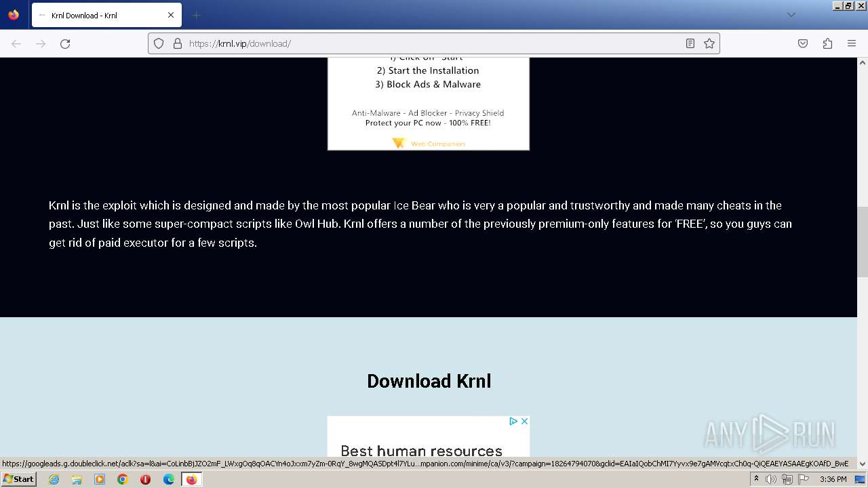Image resolution: width=868 pixels, height=488 pixels.
Task: Show site security padlock details
Action: pos(178,43)
